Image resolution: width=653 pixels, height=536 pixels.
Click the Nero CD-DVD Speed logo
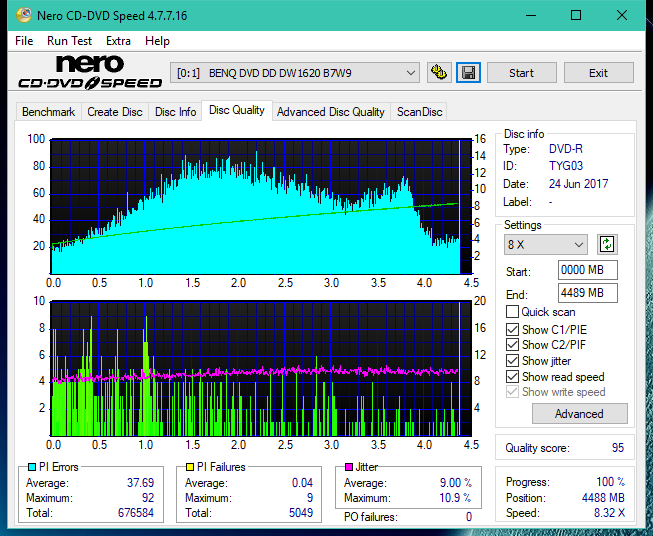90,72
